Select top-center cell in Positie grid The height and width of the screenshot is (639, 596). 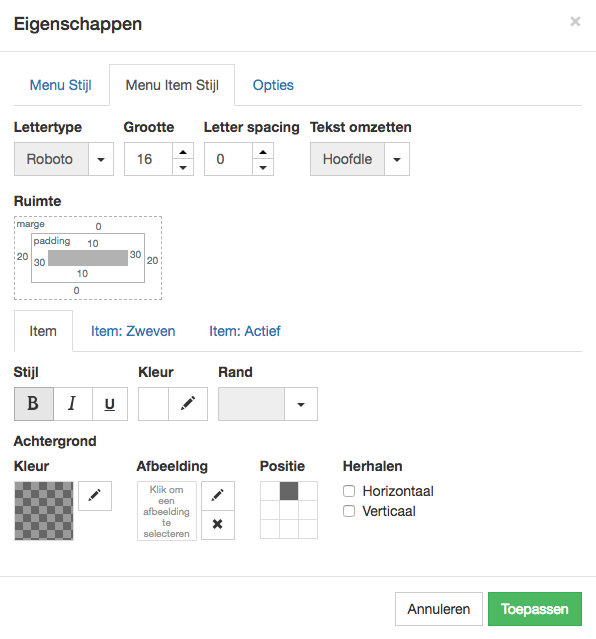[x=289, y=491]
